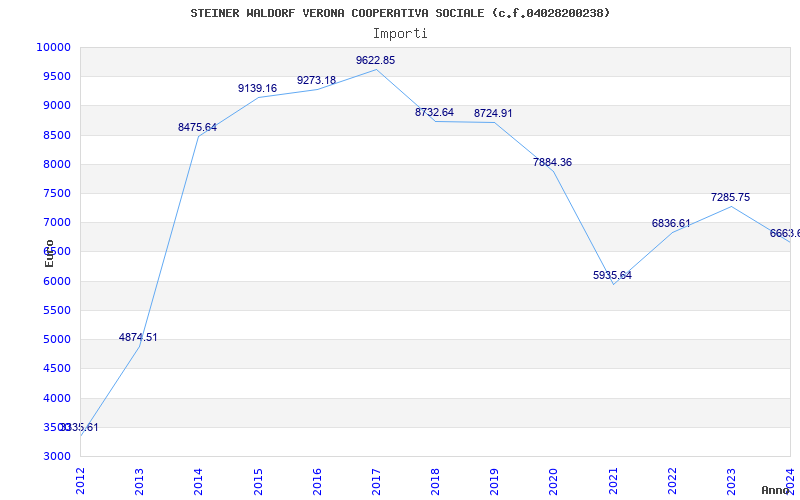Click the 4500 y-axis label
Viewport: 800px width, 500px height.
[56, 368]
